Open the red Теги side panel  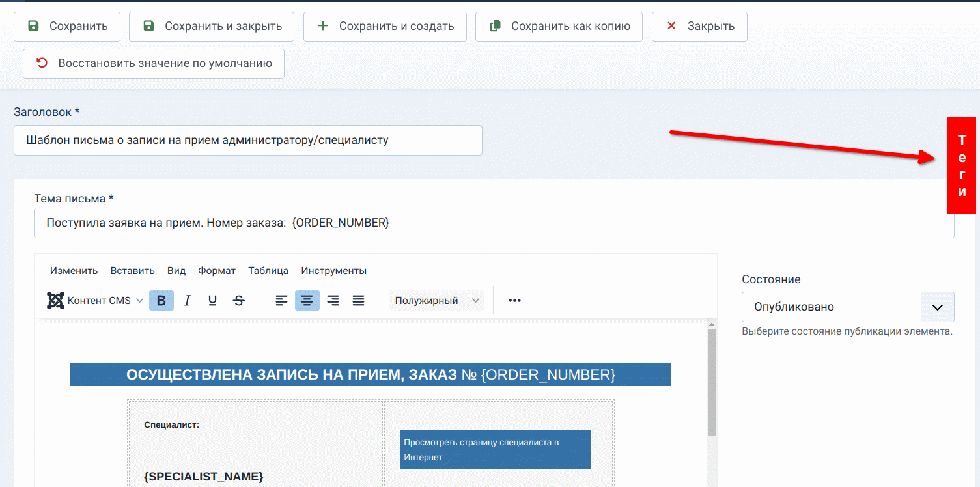point(962,165)
